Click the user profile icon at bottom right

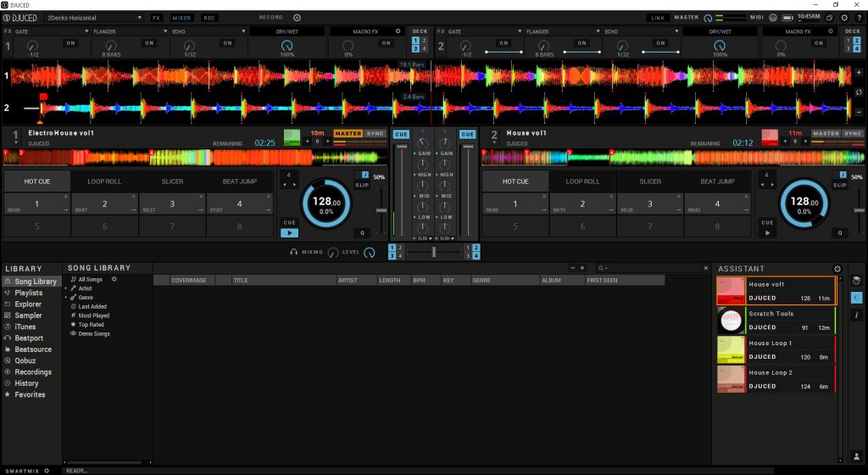pyautogui.click(x=856, y=456)
